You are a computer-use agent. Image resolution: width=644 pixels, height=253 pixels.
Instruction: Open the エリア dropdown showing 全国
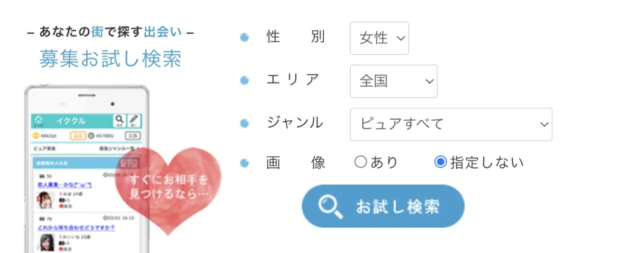(x=393, y=81)
